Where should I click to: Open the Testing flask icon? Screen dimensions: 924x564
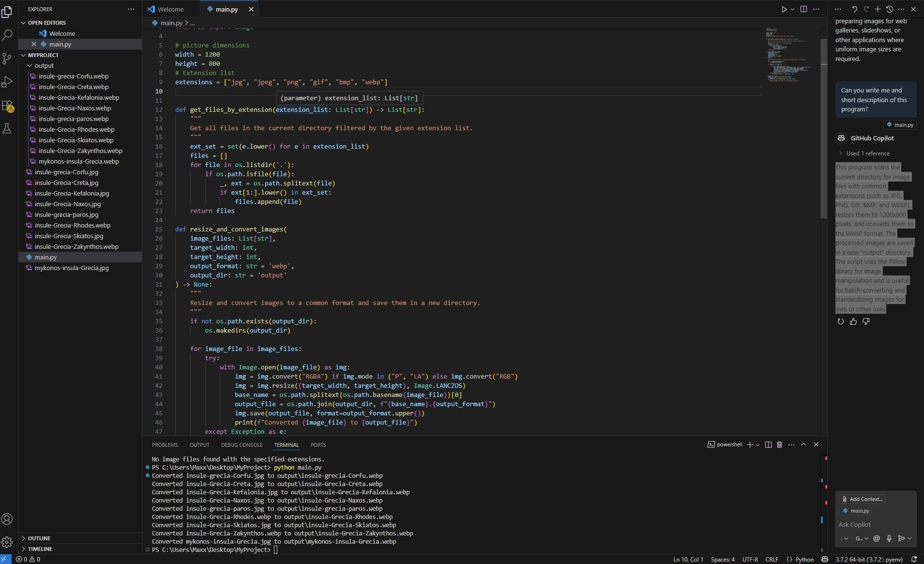[x=7, y=128]
